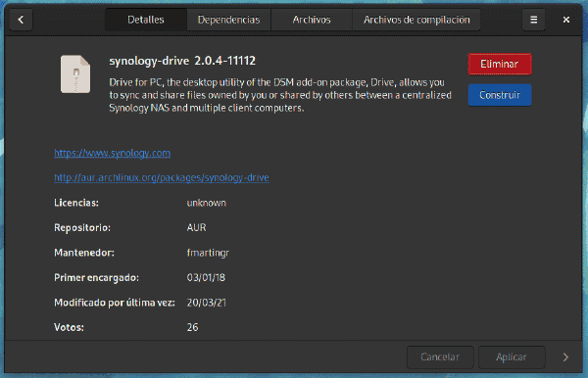Select the package title synology-drive 2.0.4-11112
This screenshot has width=588, height=378.
[182, 61]
